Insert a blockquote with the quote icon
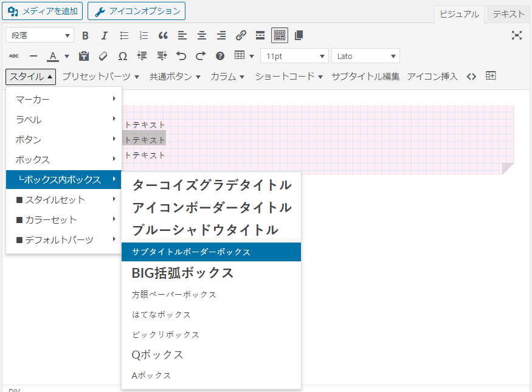The width and height of the screenshot is (532, 392). tap(162, 35)
